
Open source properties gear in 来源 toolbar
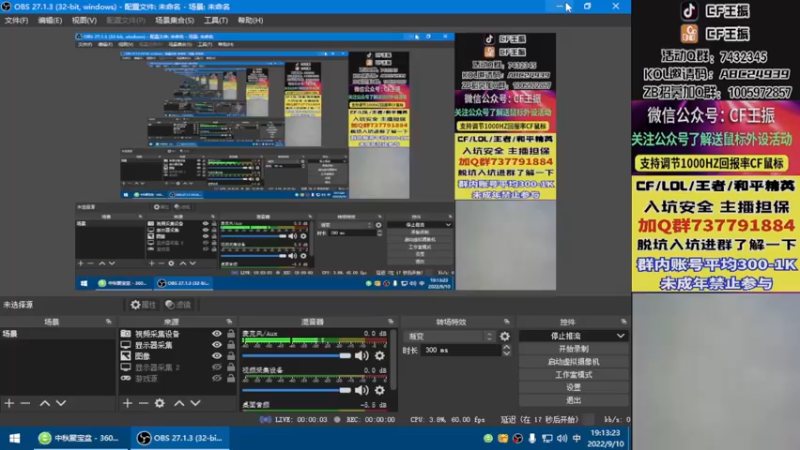[x=160, y=403]
